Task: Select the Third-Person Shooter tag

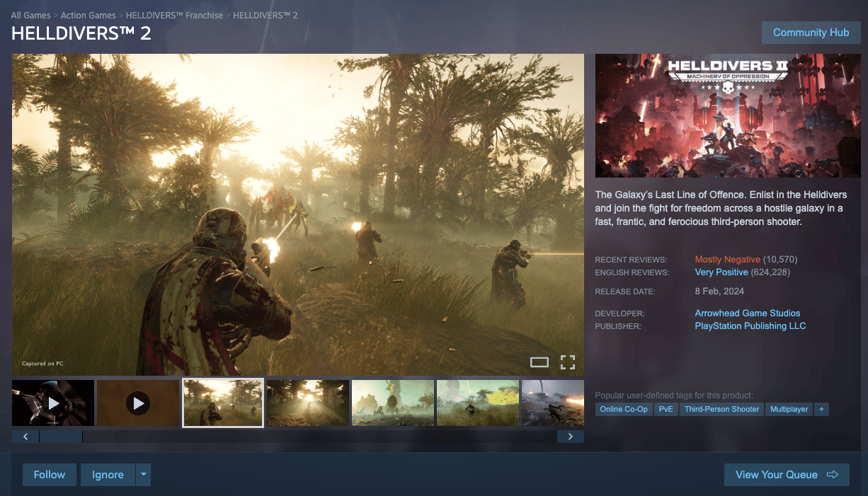Action: (721, 409)
